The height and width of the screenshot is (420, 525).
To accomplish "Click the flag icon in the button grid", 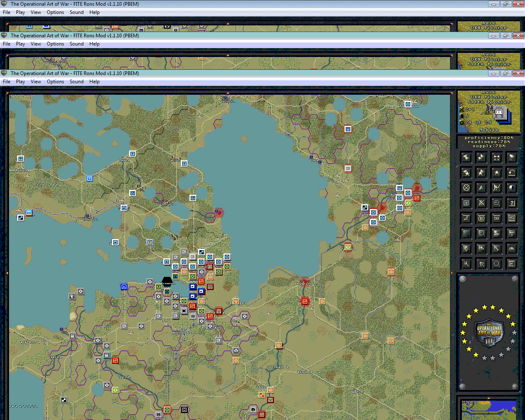I will pos(511,157).
